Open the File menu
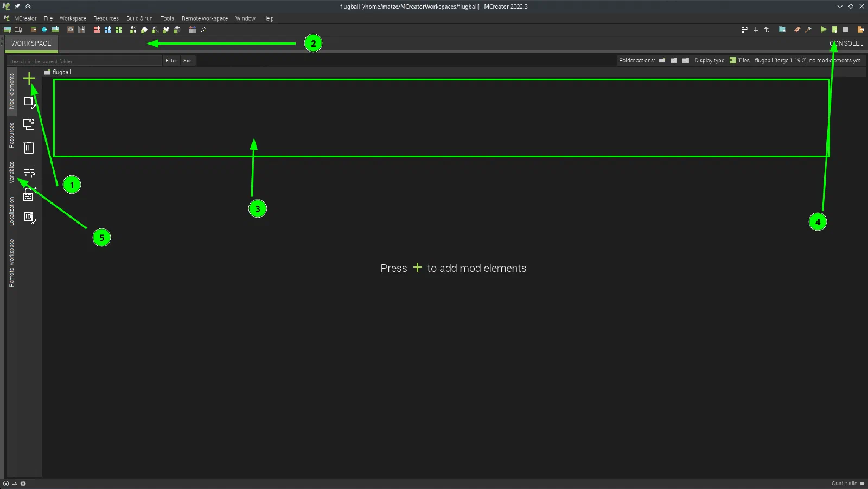868x489 pixels. click(x=48, y=18)
